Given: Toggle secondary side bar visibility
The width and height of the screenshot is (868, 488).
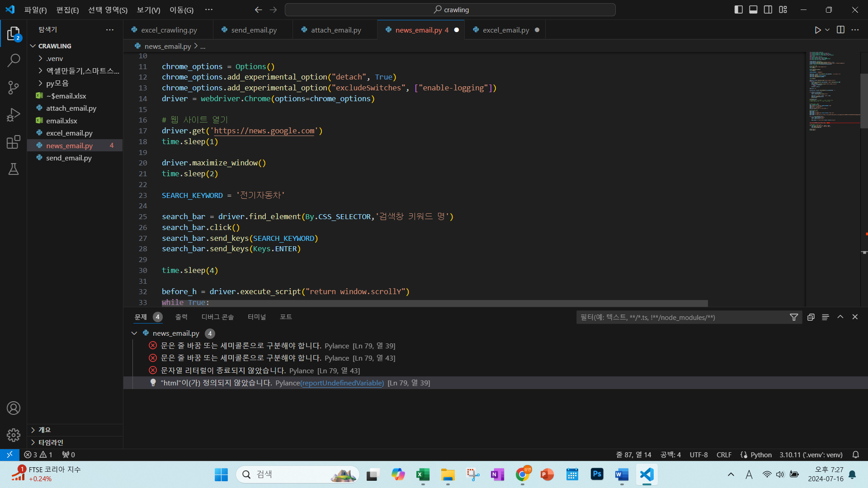Looking at the screenshot, I should [x=768, y=9].
